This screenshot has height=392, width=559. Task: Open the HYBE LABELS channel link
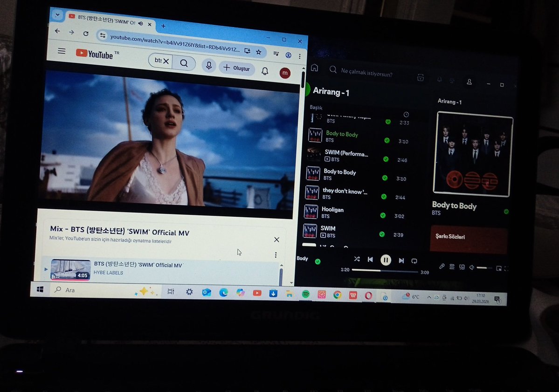[x=108, y=273]
